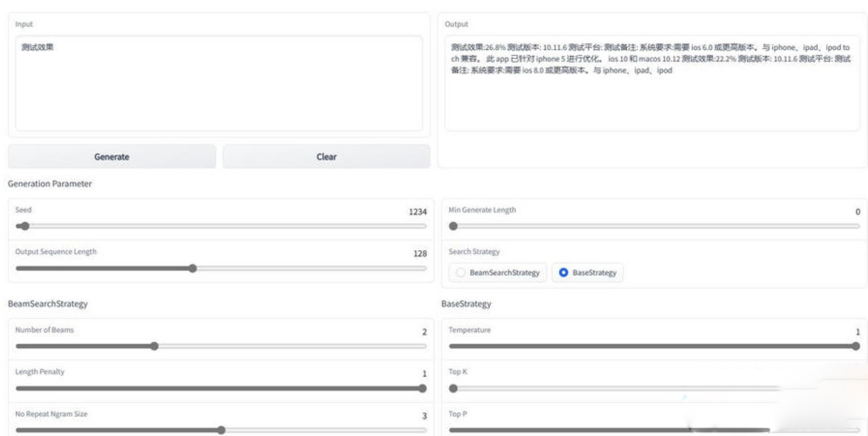Click the No Repeat Ngram Size slider handle
This screenshot has width=868, height=436.
point(222,430)
